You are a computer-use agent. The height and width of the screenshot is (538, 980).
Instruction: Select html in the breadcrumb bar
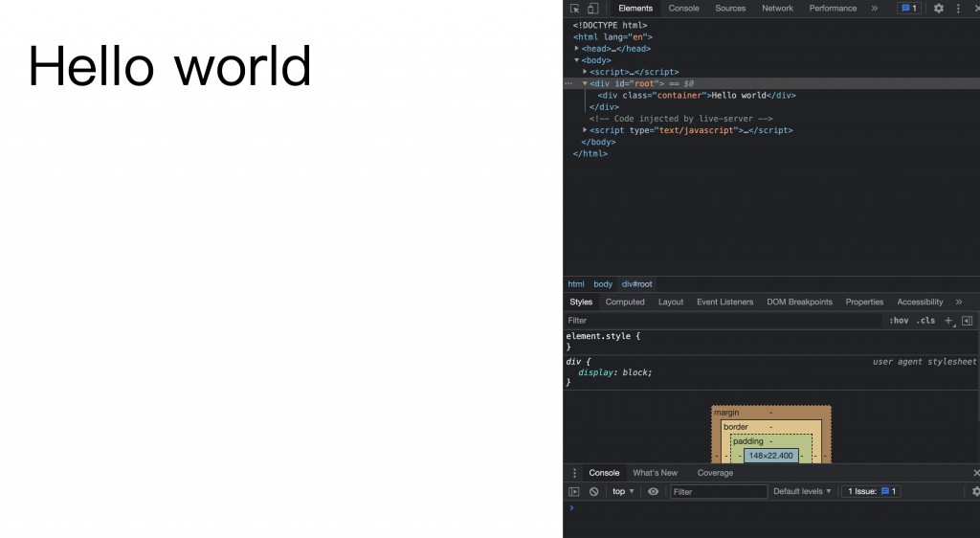coord(575,284)
